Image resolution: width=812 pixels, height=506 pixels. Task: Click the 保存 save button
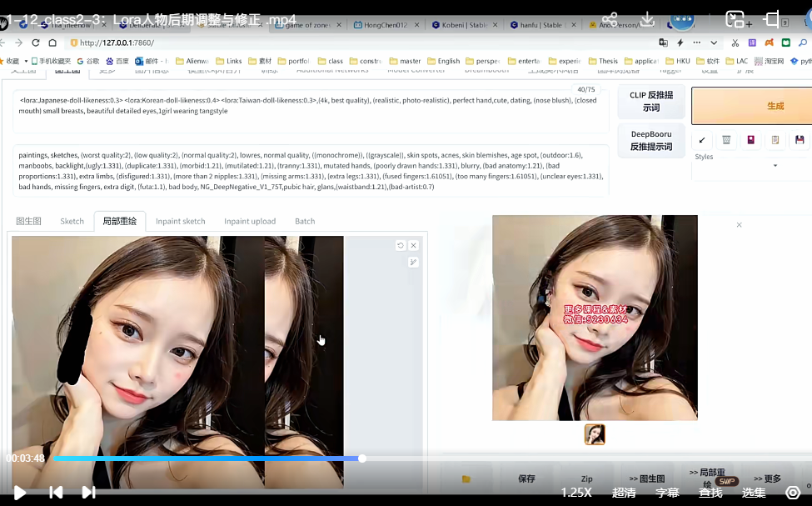(526, 478)
